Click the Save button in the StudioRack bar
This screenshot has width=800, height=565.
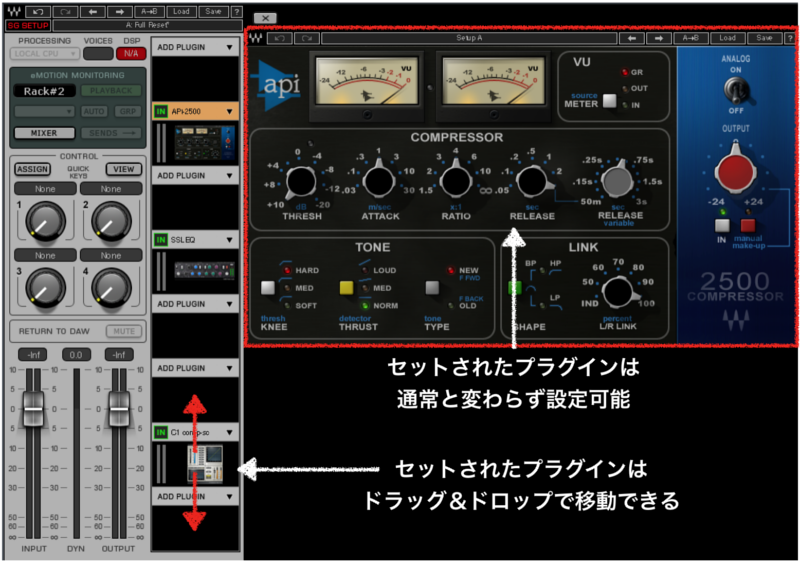pos(213,12)
